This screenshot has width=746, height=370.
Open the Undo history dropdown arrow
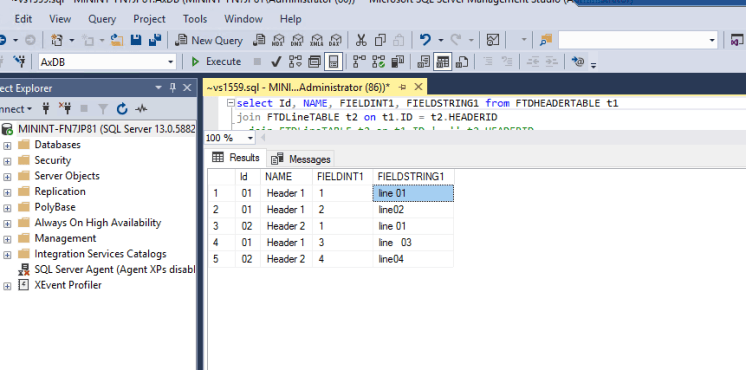point(441,40)
